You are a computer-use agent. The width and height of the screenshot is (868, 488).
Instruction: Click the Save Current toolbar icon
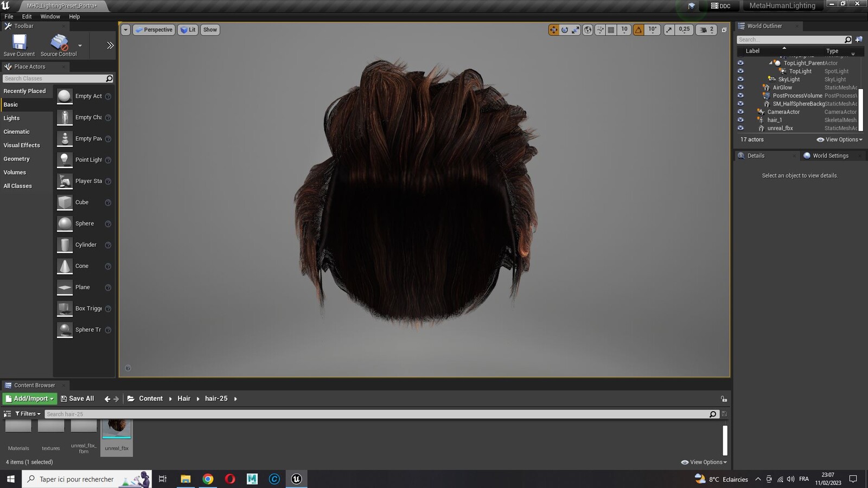coord(19,46)
